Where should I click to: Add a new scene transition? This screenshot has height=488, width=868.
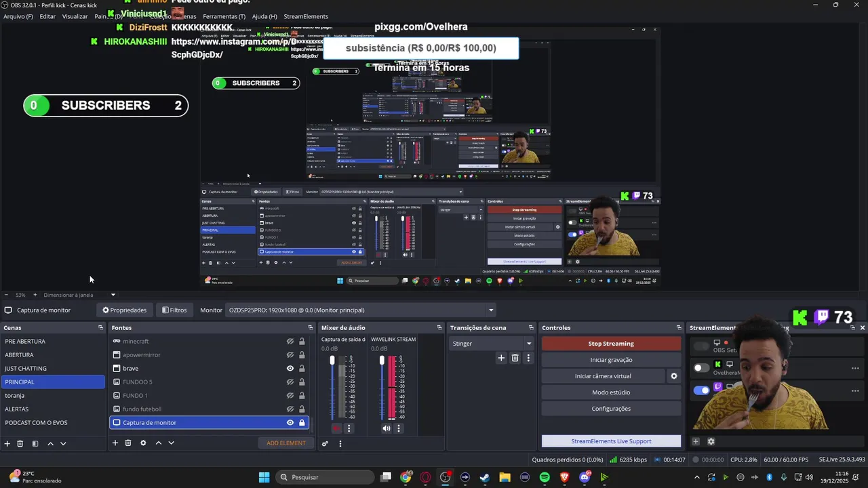501,358
